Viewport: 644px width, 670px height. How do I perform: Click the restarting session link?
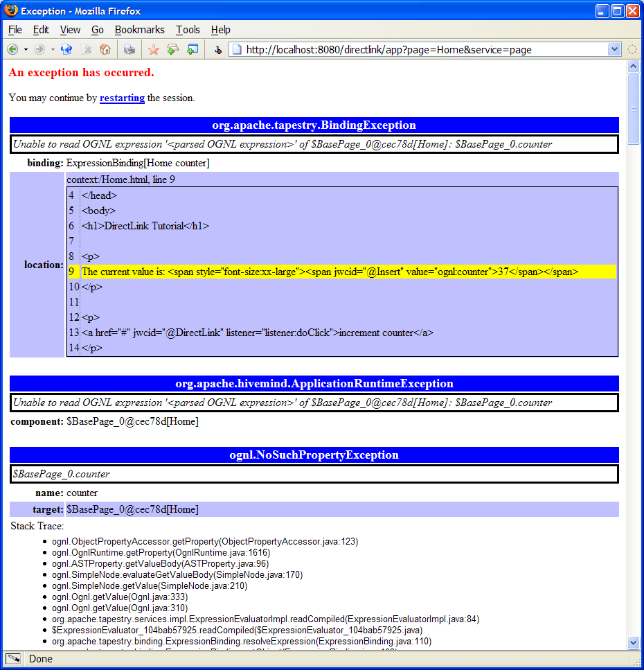pyautogui.click(x=122, y=98)
